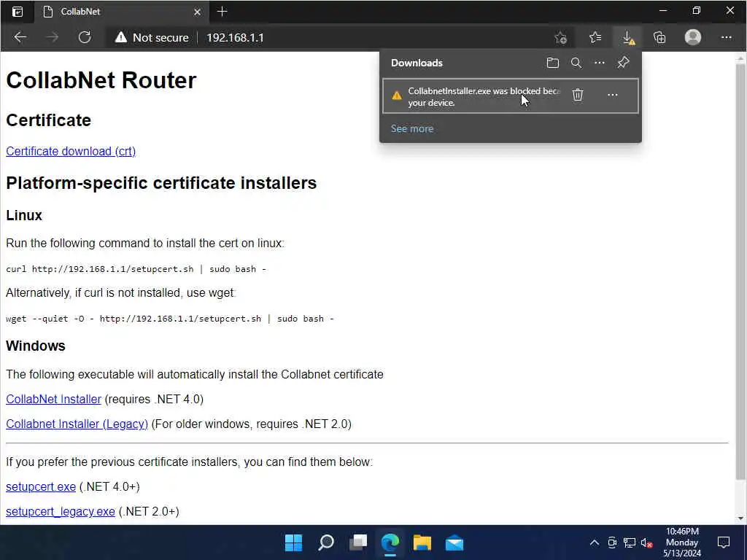Open the clock showing 10:46PM

click(x=682, y=542)
